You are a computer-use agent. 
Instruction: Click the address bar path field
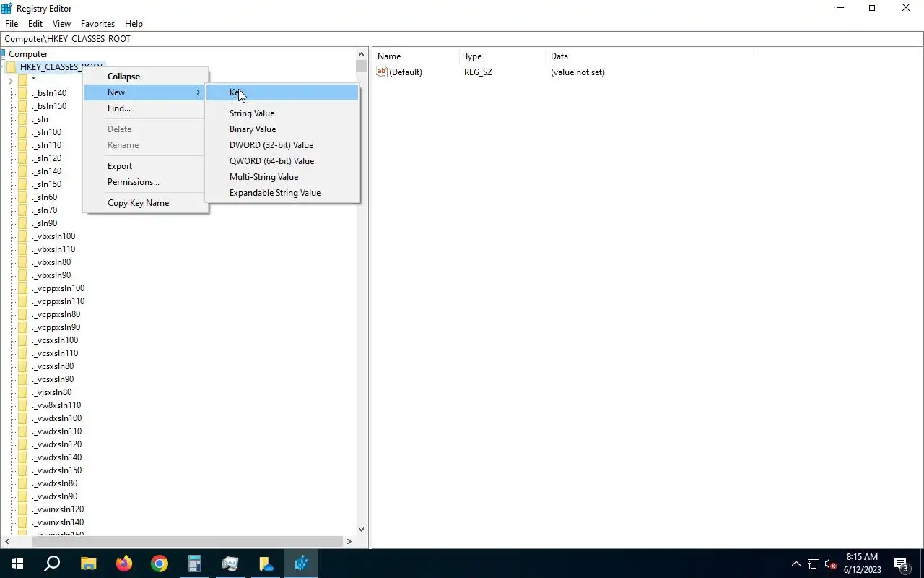pyautogui.click(x=462, y=39)
